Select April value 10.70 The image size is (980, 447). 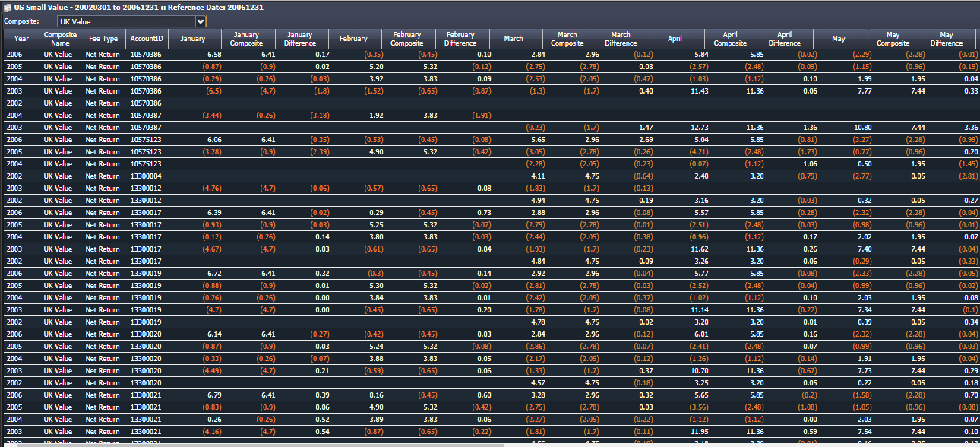pos(698,371)
